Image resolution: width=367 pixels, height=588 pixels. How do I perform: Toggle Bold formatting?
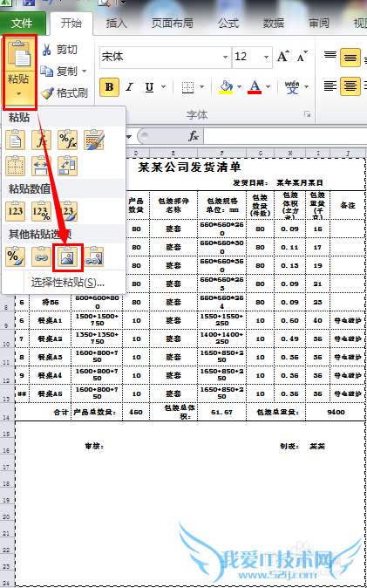pos(110,87)
